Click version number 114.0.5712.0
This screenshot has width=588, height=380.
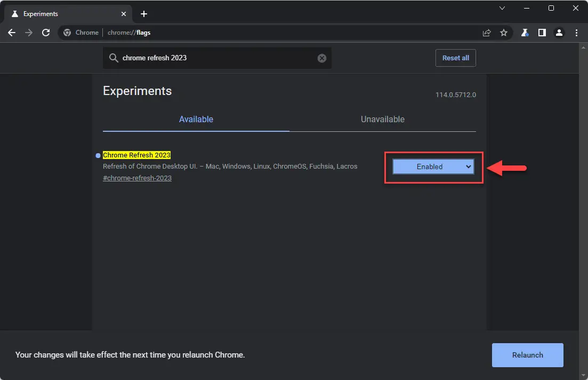click(456, 95)
